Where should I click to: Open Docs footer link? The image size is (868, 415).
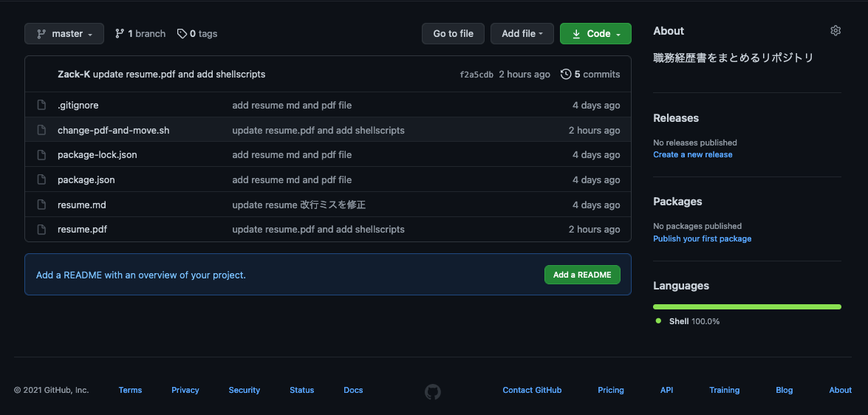tap(353, 390)
